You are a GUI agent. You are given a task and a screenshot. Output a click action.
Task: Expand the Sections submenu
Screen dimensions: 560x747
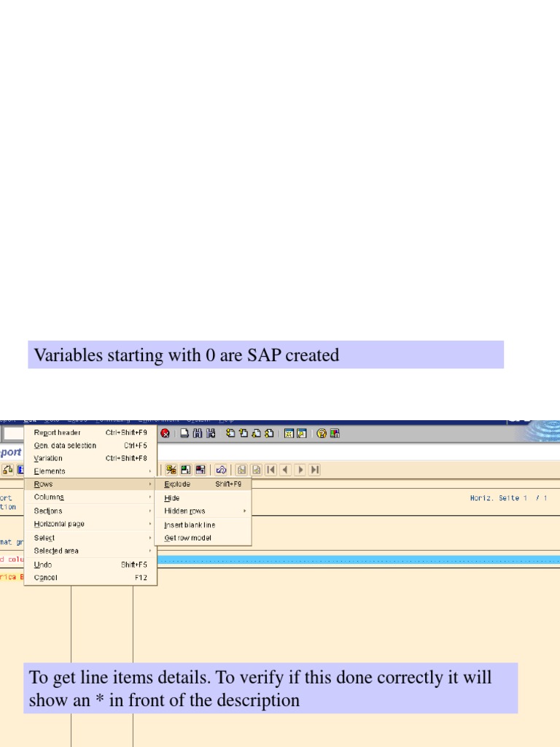pyautogui.click(x=90, y=511)
